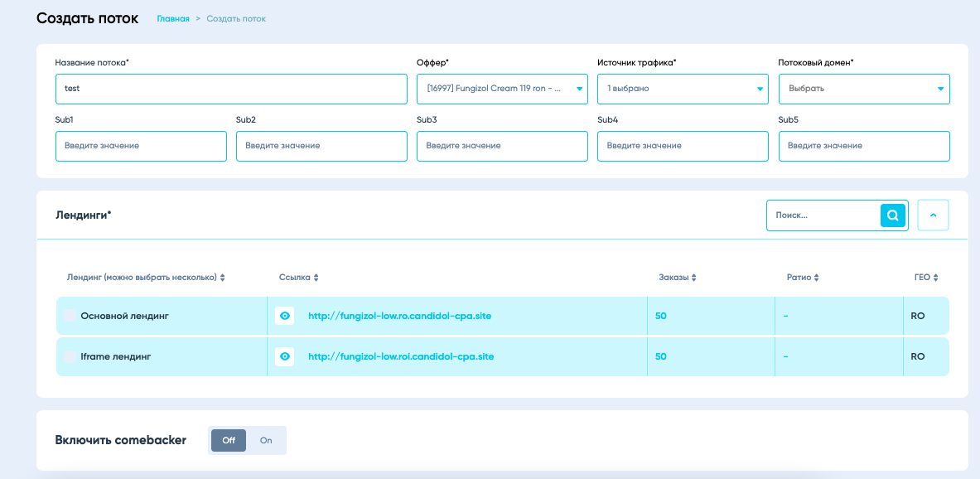Image resolution: width=980 pixels, height=479 pixels.
Task: Go to Главная breadcrumb link
Action: 173,18
